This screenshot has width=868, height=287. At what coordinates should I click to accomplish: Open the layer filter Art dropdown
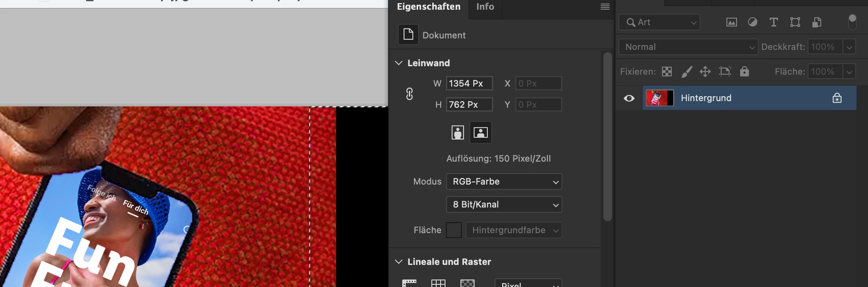[659, 22]
